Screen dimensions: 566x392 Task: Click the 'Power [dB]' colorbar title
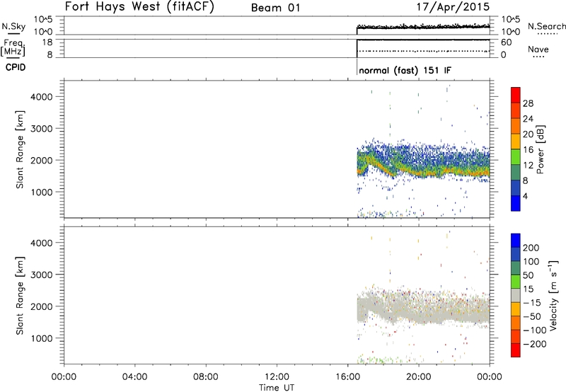540,149
